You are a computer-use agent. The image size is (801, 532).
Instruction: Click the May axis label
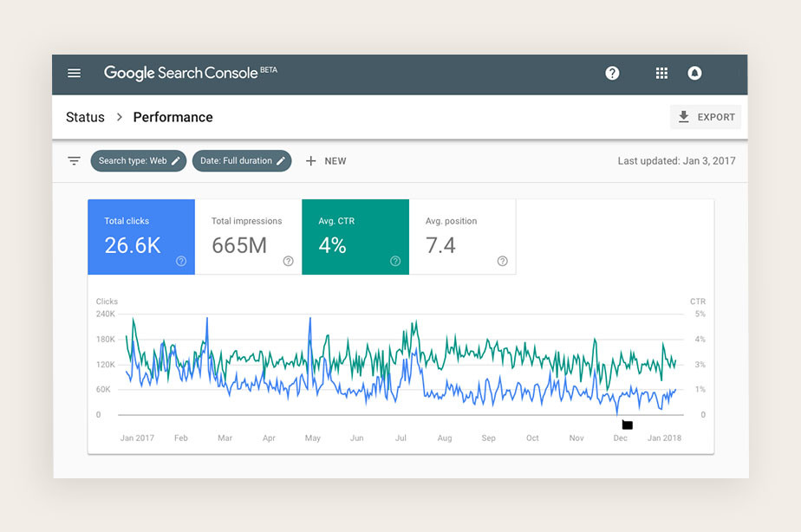click(x=313, y=438)
